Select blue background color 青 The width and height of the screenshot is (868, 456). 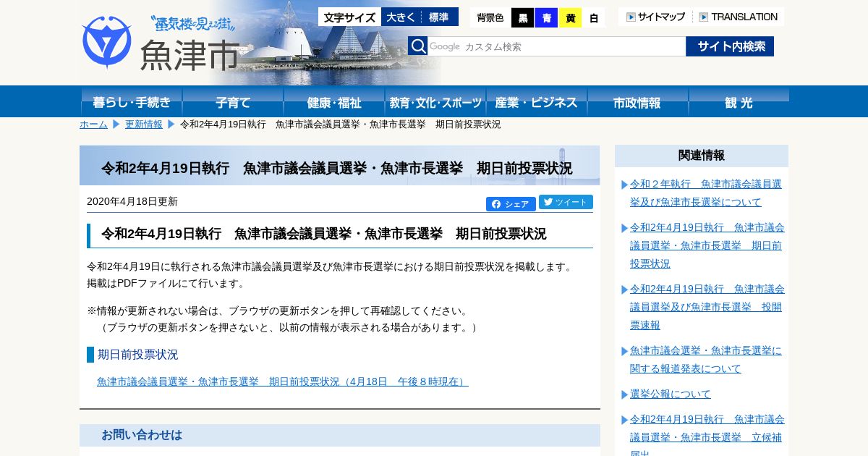pos(546,18)
